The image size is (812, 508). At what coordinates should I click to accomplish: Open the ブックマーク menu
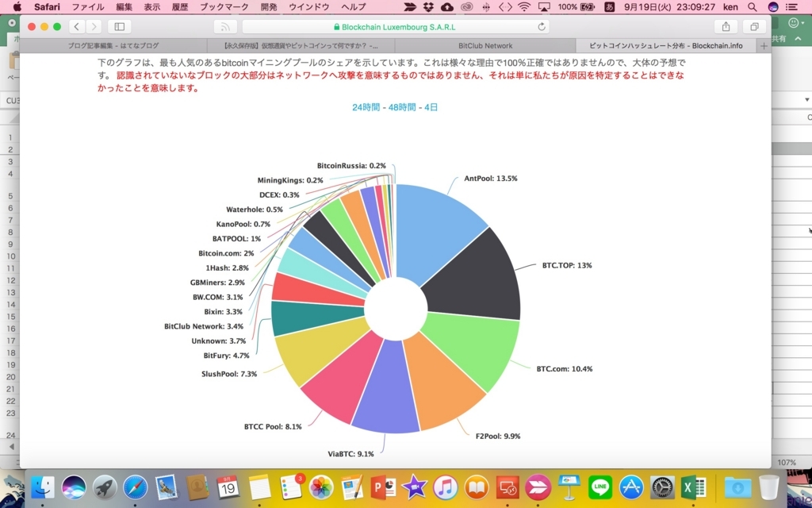point(224,6)
